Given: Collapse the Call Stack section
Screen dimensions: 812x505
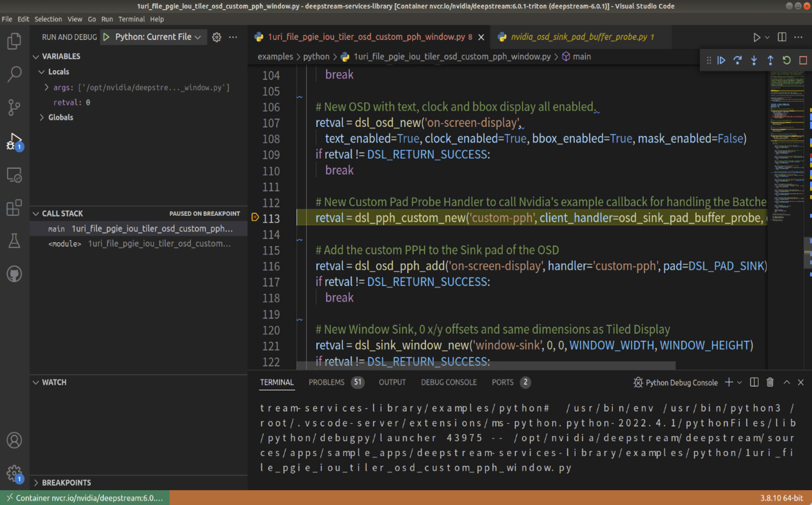Looking at the screenshot, I should [36, 214].
